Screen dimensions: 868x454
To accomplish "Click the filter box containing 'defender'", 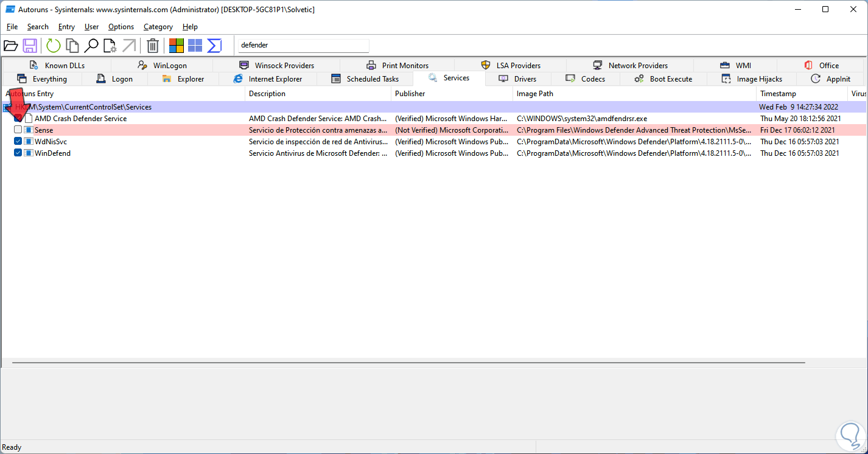I will click(304, 45).
